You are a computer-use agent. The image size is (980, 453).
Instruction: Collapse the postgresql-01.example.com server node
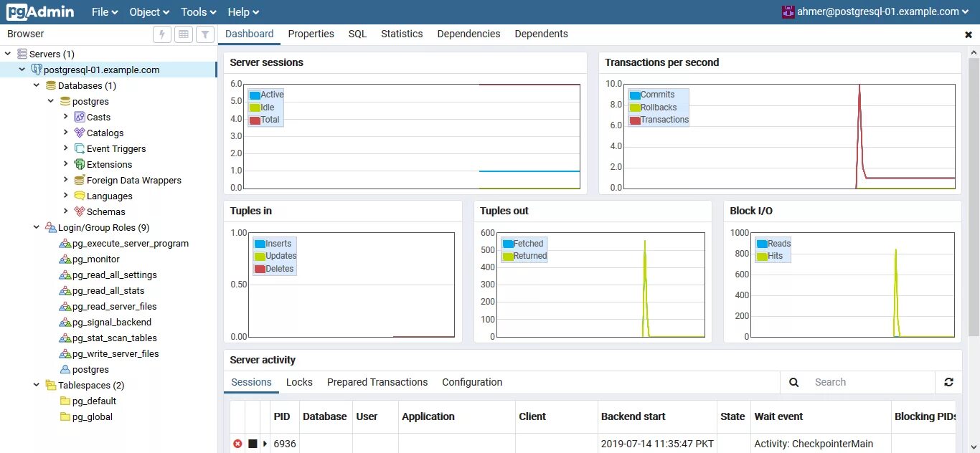[x=23, y=70]
